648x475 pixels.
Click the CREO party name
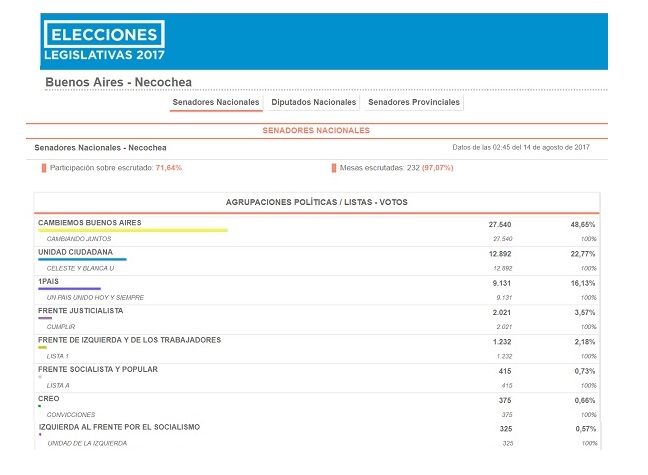pos(49,399)
